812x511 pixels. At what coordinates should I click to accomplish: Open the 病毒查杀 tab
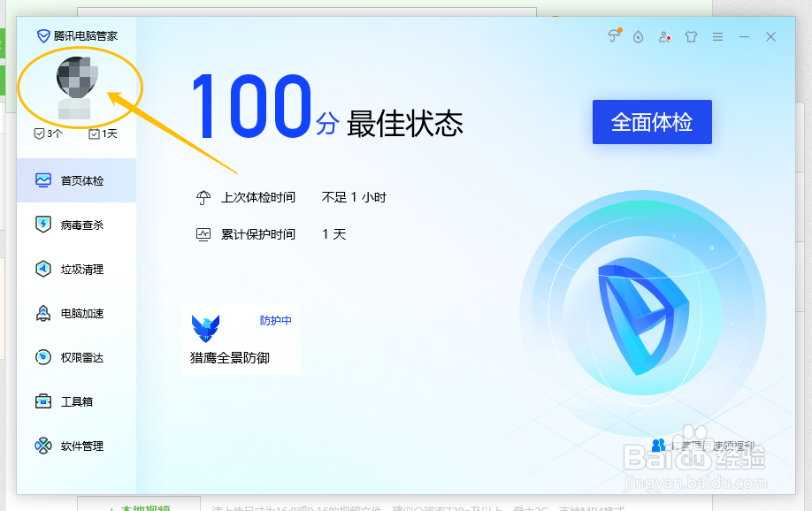[x=77, y=225]
